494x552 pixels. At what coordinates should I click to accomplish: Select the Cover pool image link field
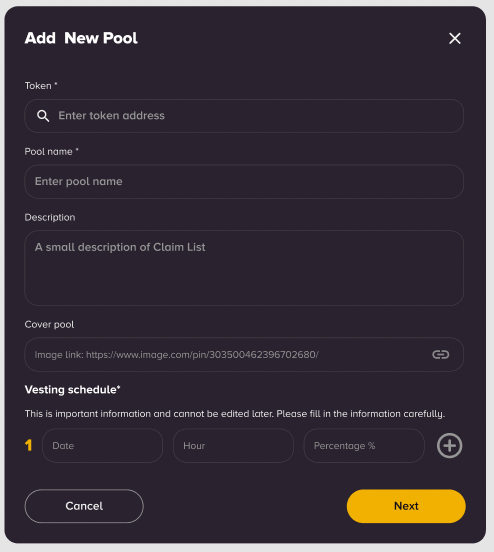[x=244, y=355]
